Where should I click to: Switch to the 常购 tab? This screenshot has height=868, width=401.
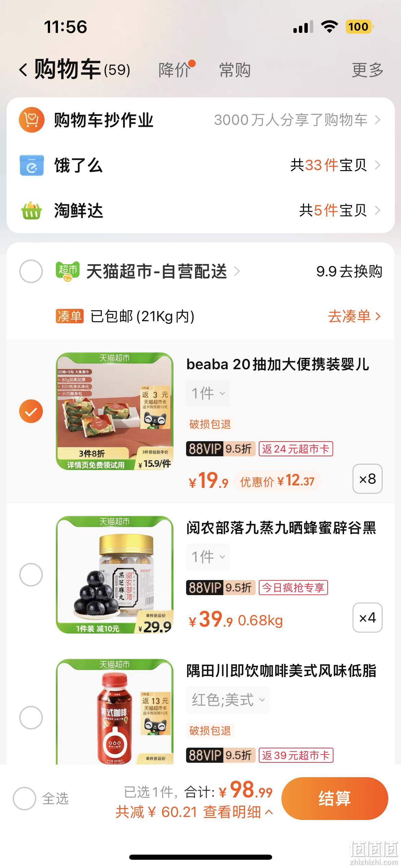[x=235, y=70]
